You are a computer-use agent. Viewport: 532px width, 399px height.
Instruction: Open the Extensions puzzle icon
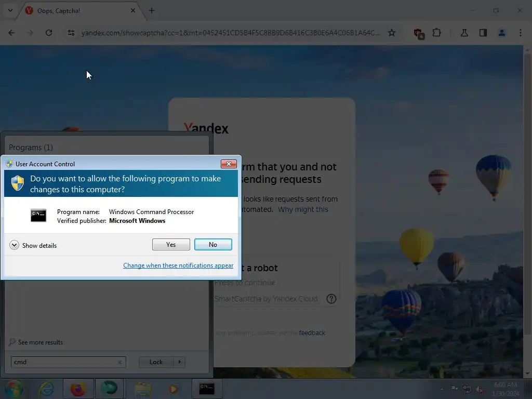tap(436, 33)
